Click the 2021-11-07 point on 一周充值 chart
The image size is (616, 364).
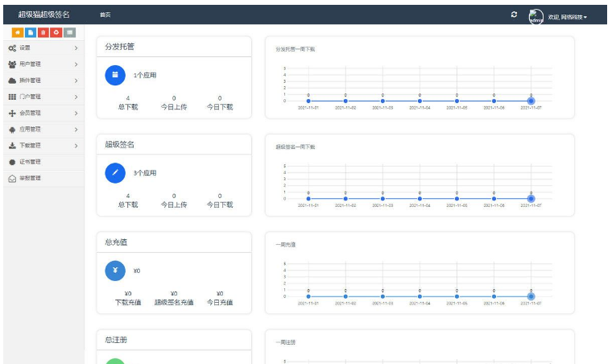[531, 296]
